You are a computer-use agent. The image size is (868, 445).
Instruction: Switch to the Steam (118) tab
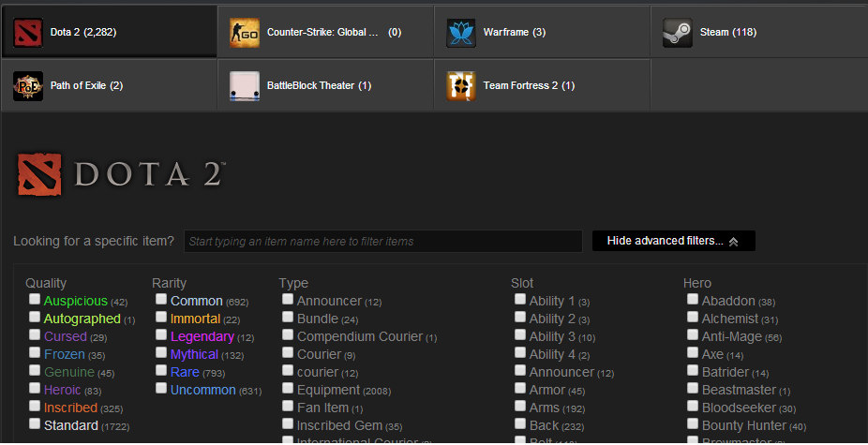click(x=759, y=32)
